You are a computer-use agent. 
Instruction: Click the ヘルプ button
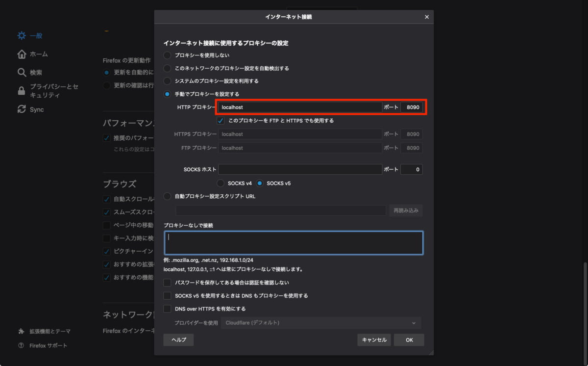(x=178, y=340)
